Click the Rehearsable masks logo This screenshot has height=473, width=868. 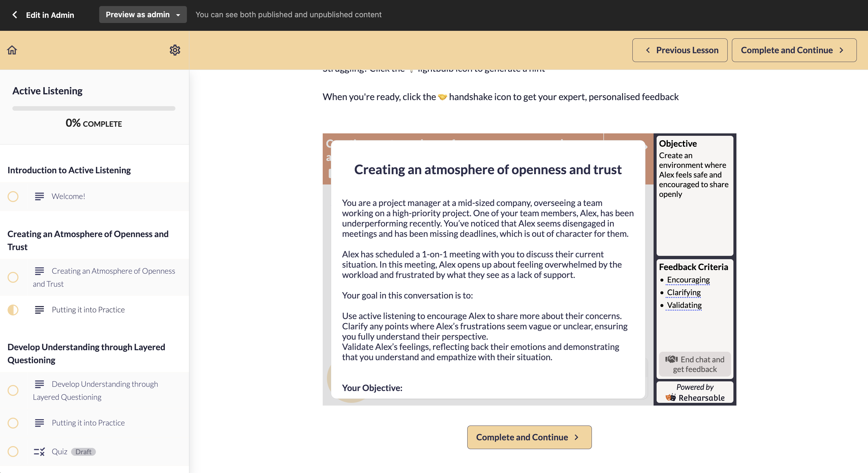(671, 397)
